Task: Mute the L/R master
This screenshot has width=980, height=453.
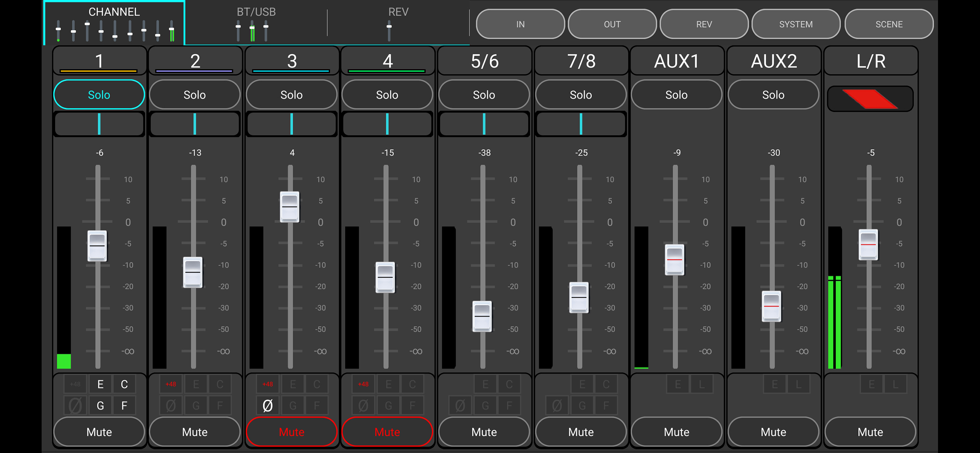Action: [x=870, y=432]
